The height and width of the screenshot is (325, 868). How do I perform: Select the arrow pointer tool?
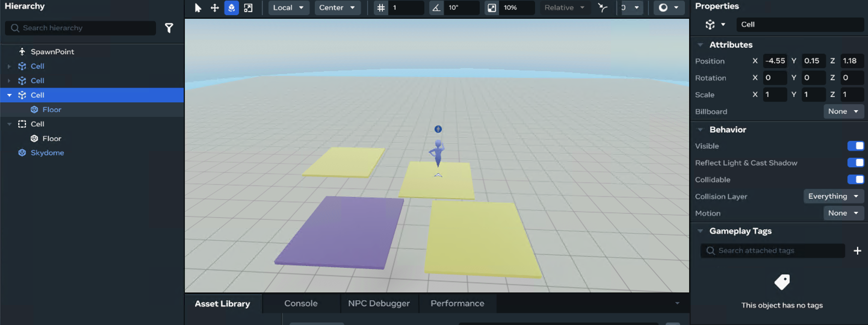click(198, 8)
